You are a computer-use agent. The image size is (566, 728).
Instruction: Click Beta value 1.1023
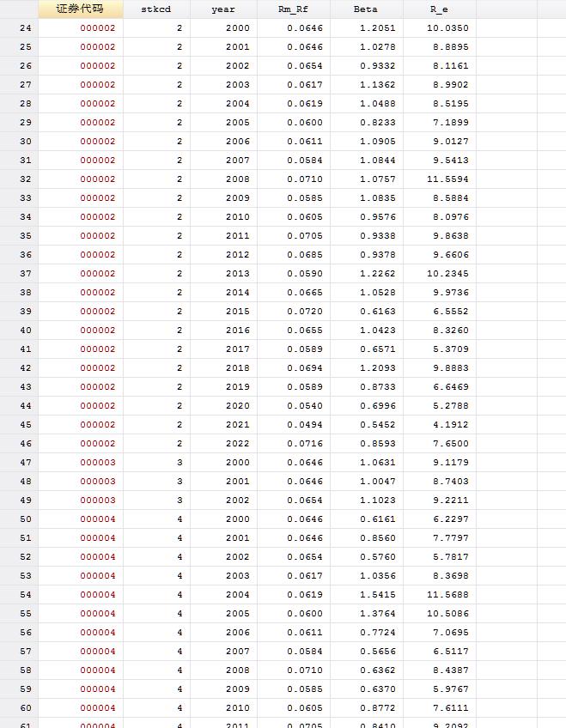(378, 500)
